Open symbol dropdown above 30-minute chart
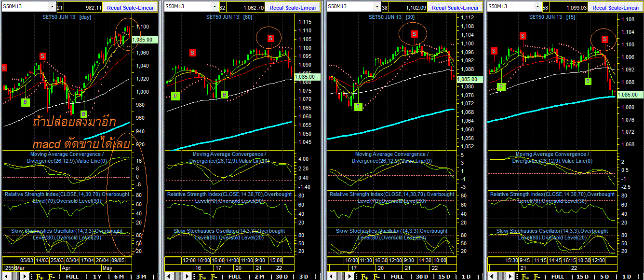 pyautogui.click(x=377, y=7)
